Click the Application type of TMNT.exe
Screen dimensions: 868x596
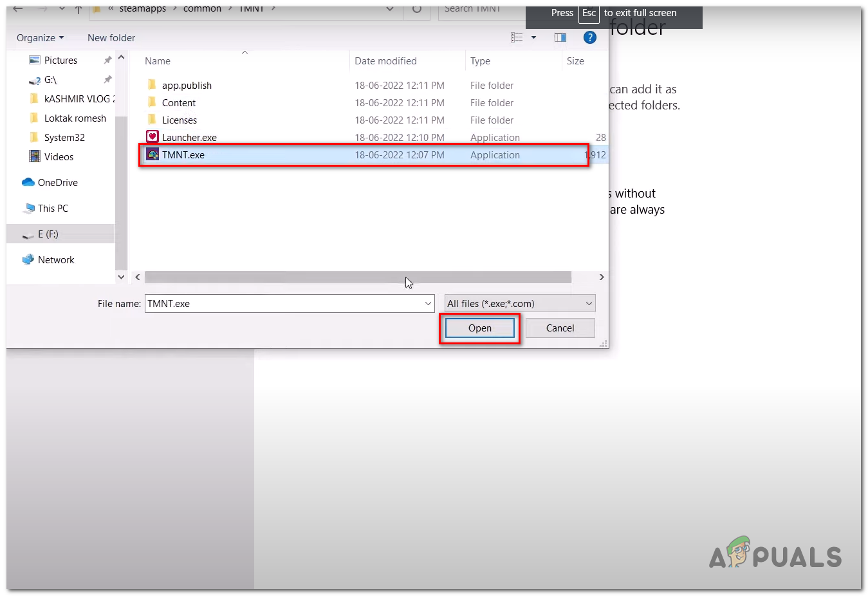pos(495,154)
